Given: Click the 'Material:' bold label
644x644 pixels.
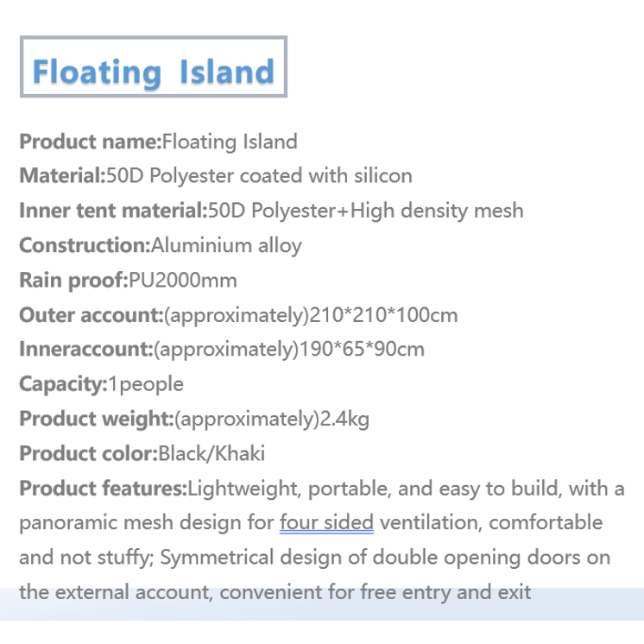Looking at the screenshot, I should click(63, 176).
